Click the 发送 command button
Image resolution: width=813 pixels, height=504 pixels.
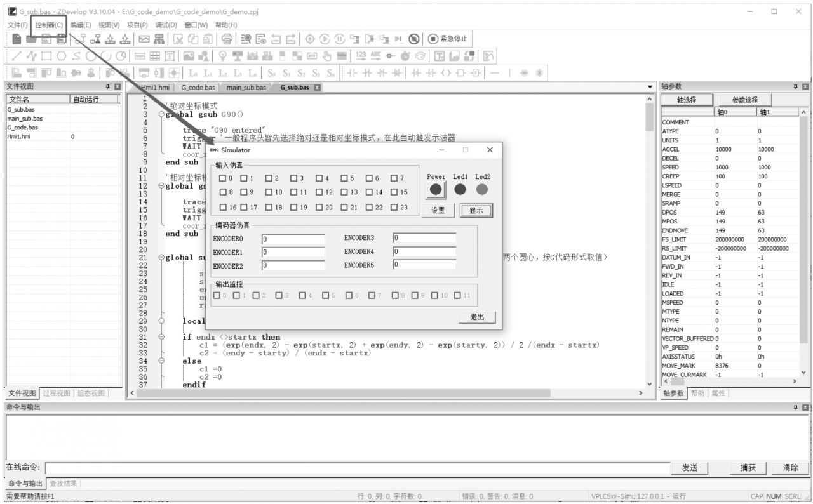pos(690,468)
